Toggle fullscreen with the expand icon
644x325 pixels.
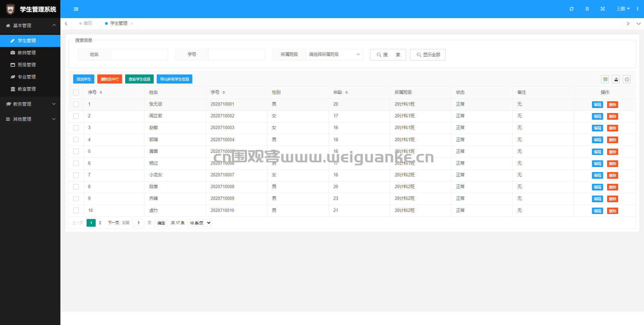603,9
